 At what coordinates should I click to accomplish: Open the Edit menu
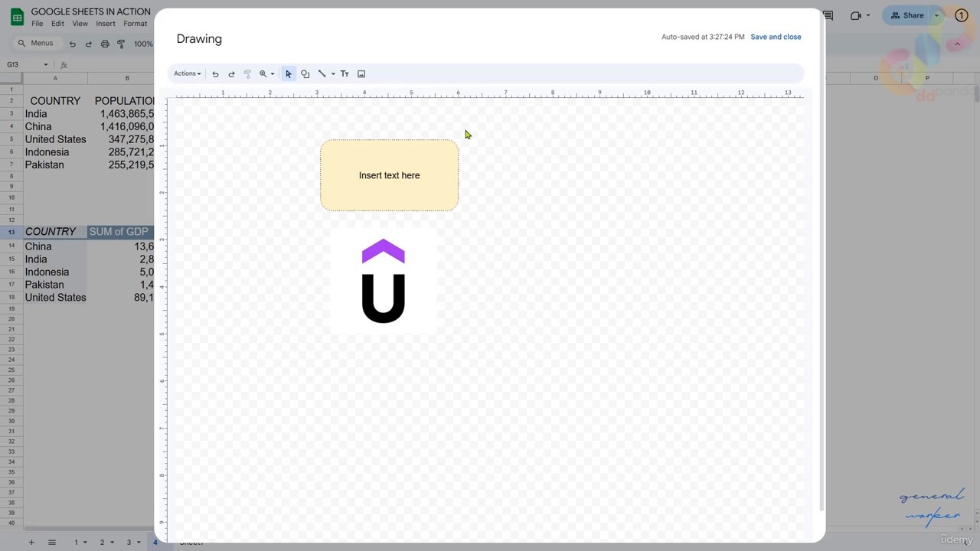tap(57, 24)
